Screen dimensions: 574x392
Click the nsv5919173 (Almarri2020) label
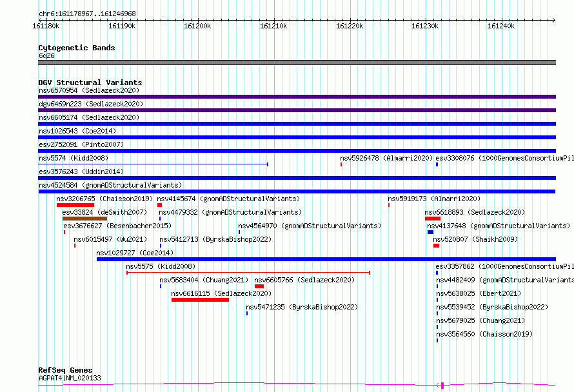point(434,199)
